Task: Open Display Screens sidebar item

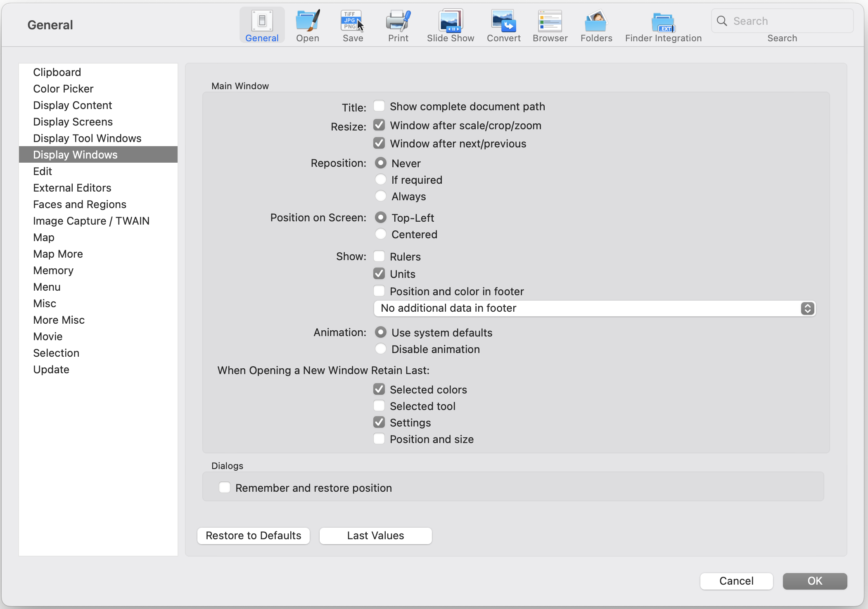Action: point(98,122)
